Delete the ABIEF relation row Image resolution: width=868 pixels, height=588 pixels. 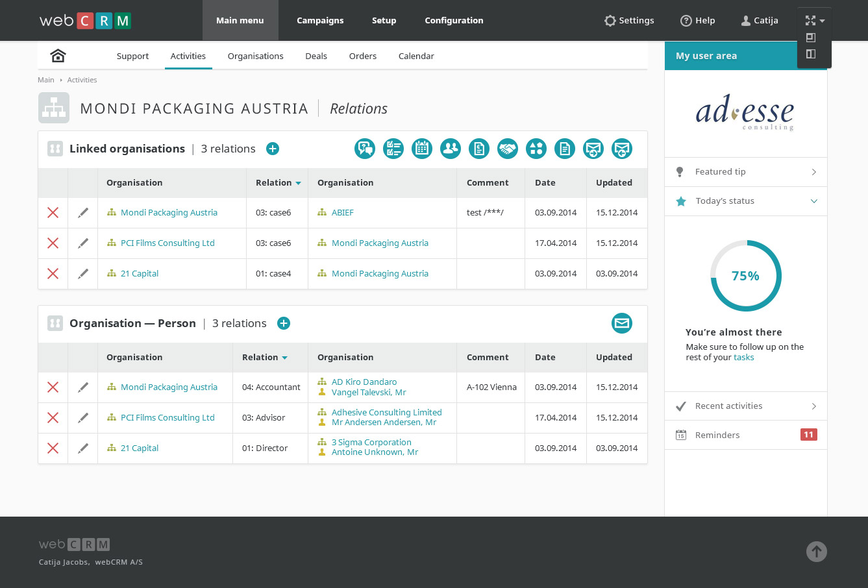point(53,212)
